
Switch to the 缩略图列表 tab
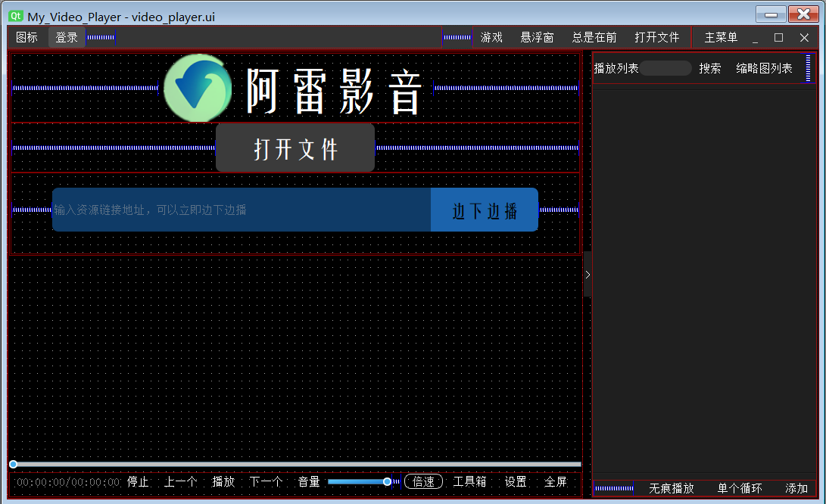click(764, 68)
